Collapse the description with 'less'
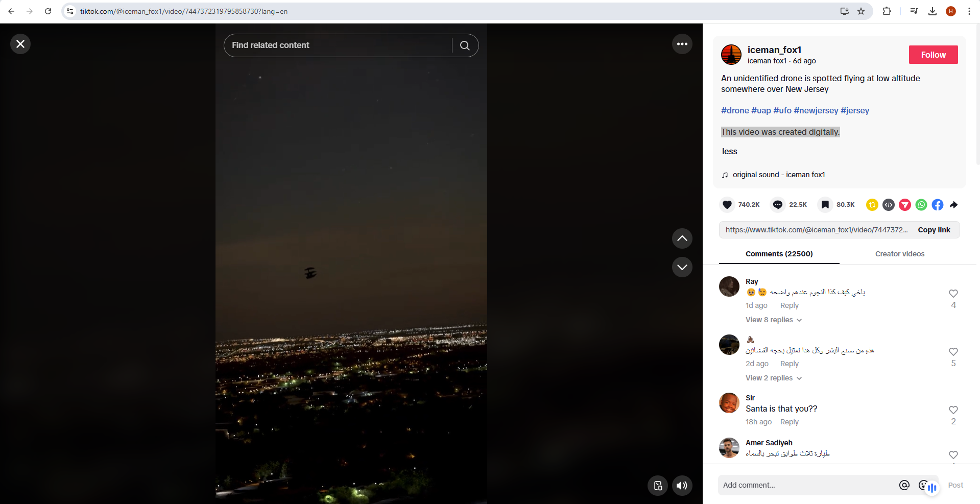This screenshot has height=504, width=980. (x=729, y=151)
